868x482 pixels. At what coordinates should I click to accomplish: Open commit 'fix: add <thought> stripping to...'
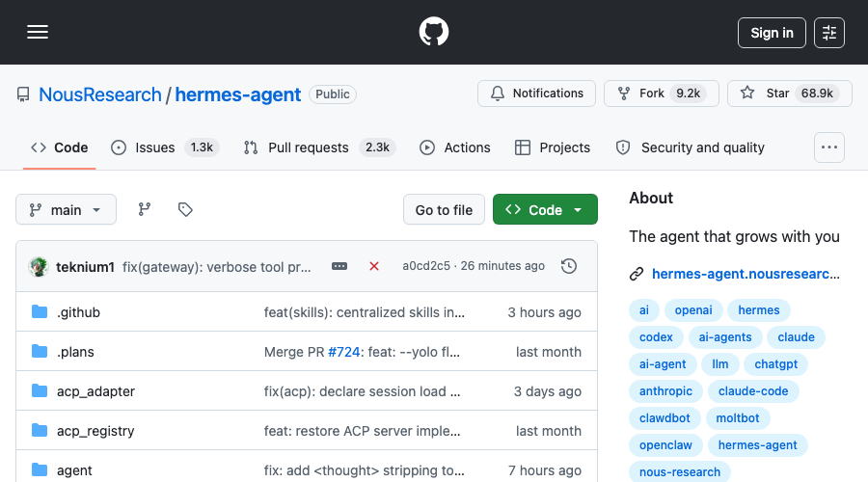click(365, 470)
